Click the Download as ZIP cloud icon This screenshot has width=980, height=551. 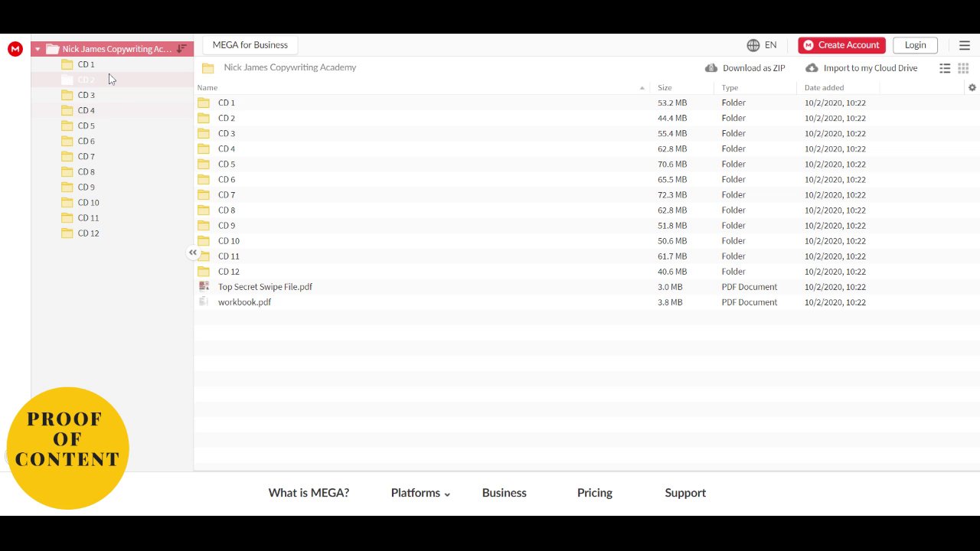(711, 68)
